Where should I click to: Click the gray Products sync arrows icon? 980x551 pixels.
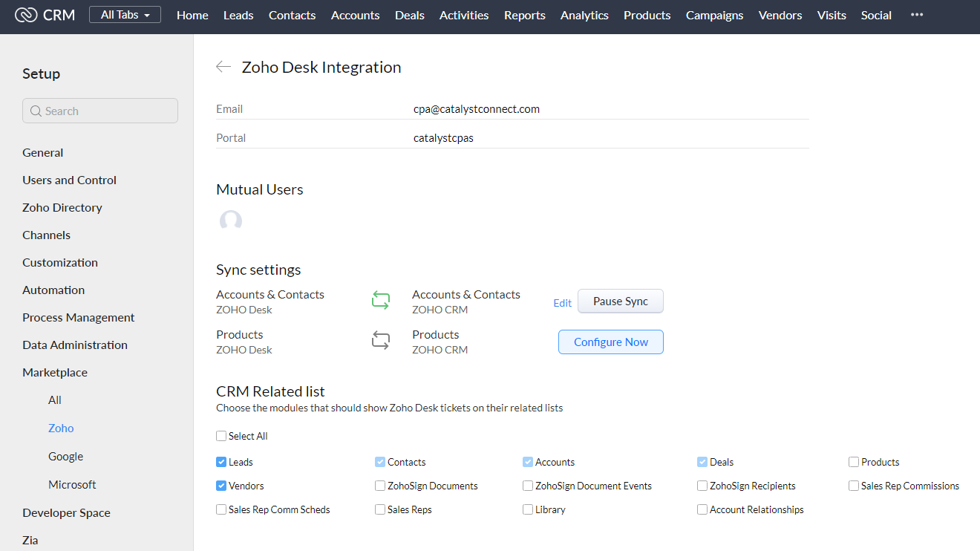tap(380, 342)
